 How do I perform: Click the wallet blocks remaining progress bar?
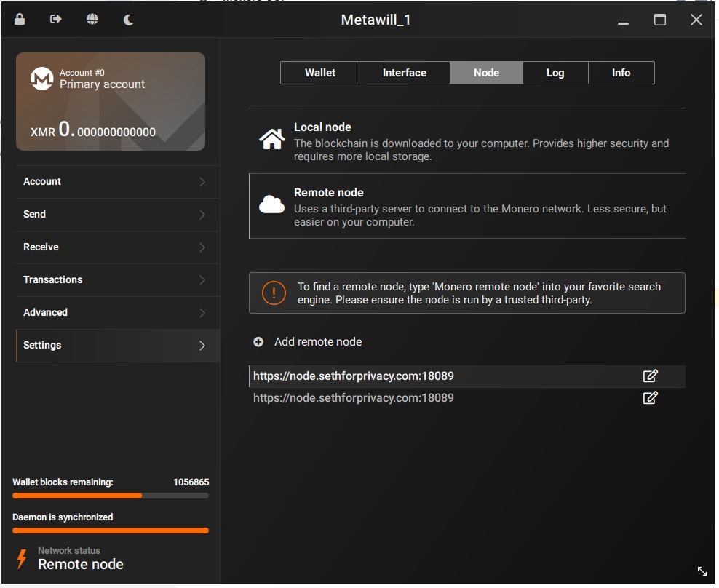coord(111,496)
